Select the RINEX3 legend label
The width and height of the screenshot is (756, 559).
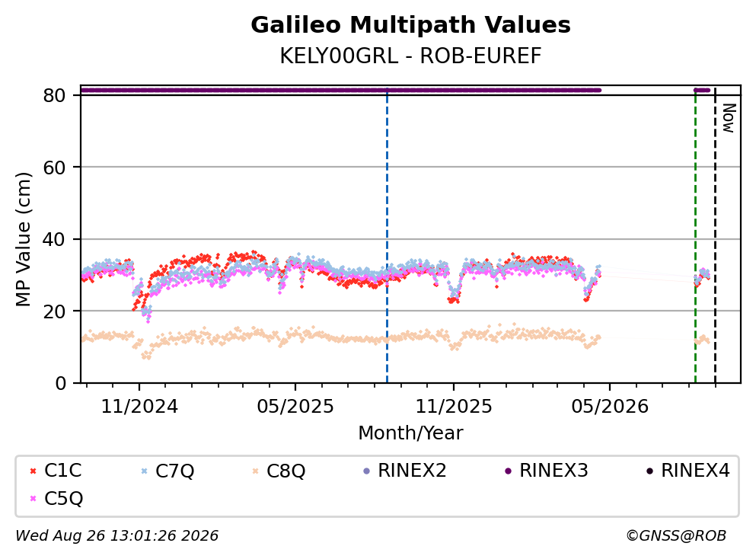pos(553,471)
